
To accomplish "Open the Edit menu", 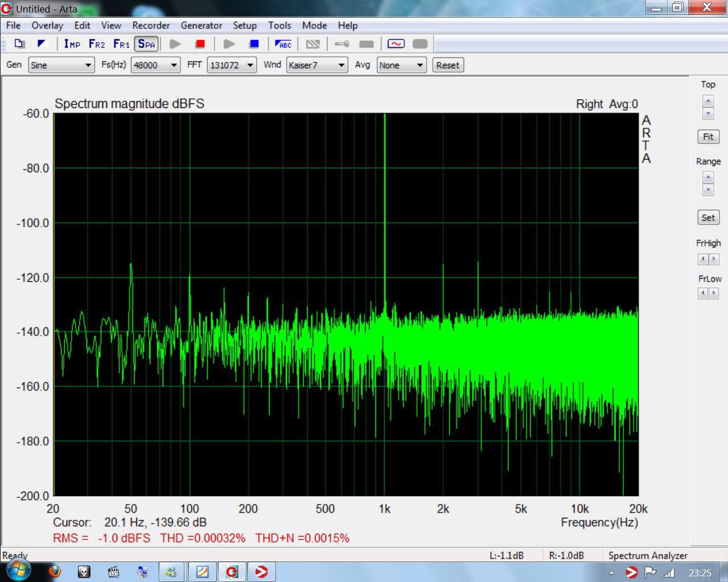I will tap(82, 25).
